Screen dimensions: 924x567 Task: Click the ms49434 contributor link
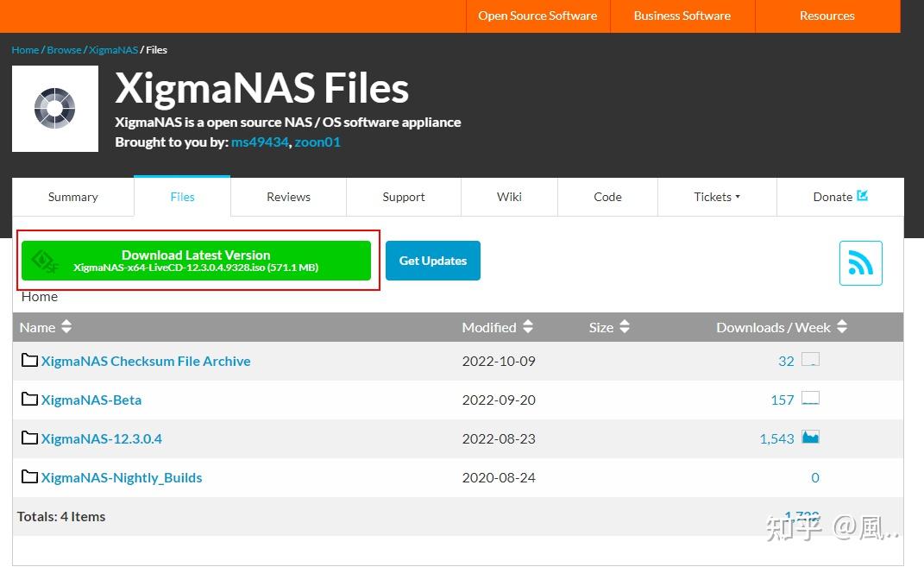coord(260,142)
